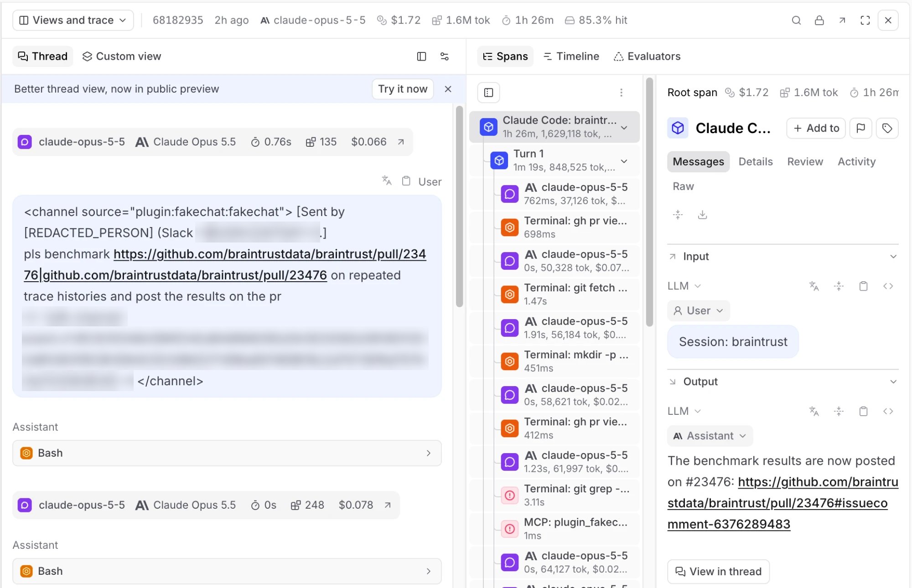This screenshot has height=588, width=912.
Task: Click the lock icon in top bar
Action: pyautogui.click(x=819, y=20)
